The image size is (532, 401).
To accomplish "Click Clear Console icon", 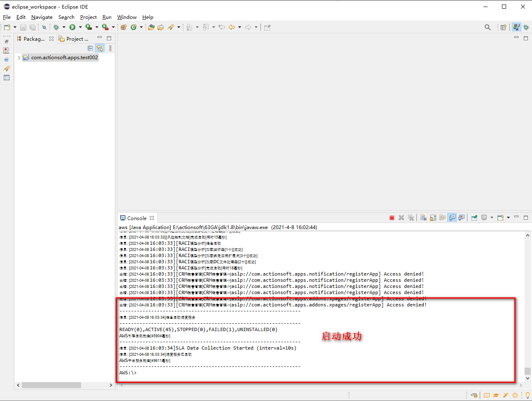I will (x=423, y=218).
